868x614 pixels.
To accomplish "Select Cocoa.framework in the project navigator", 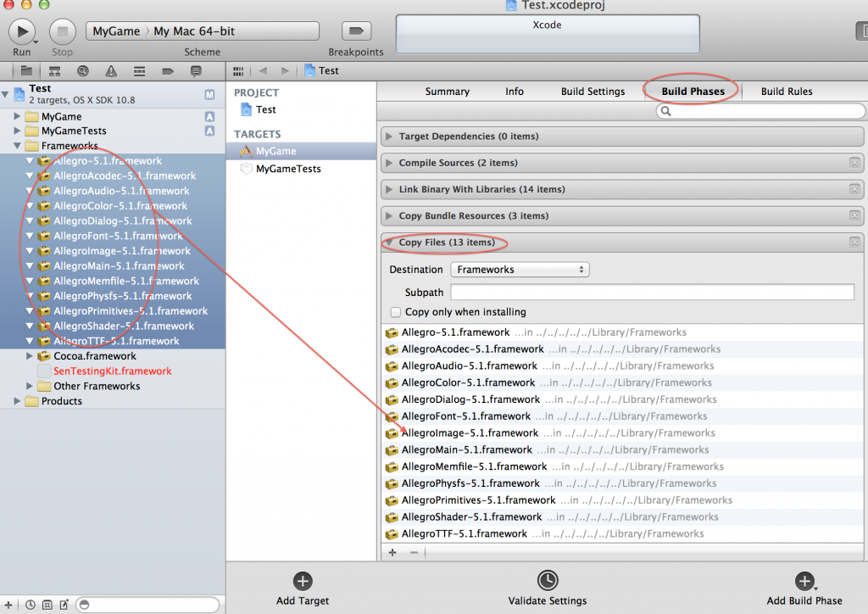I will 94,356.
